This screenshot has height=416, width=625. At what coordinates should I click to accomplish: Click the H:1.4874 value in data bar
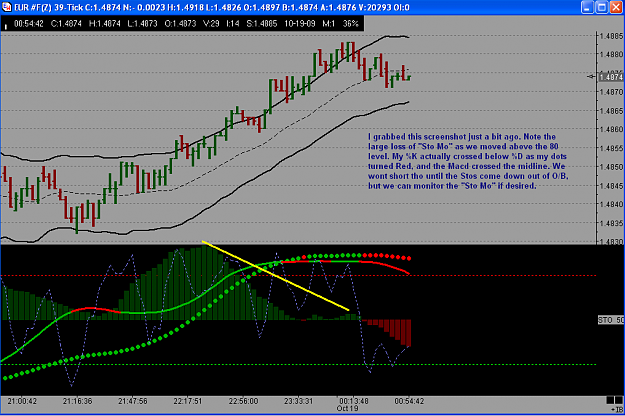tap(104, 24)
